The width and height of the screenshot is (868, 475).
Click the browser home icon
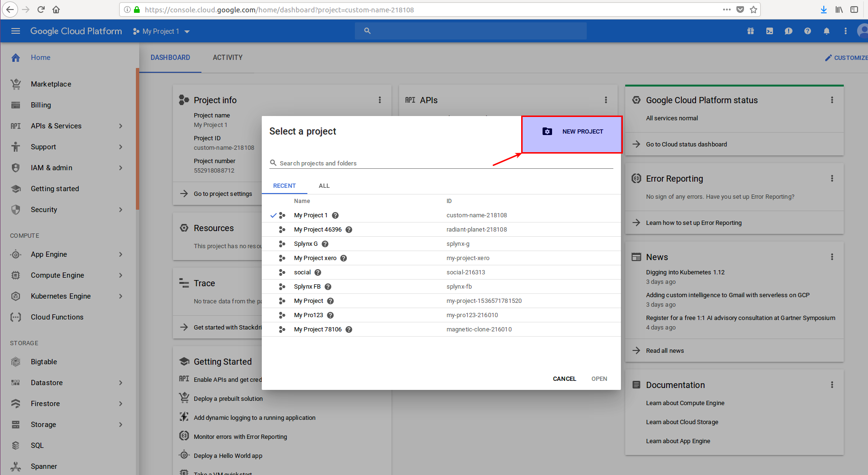[56, 10]
